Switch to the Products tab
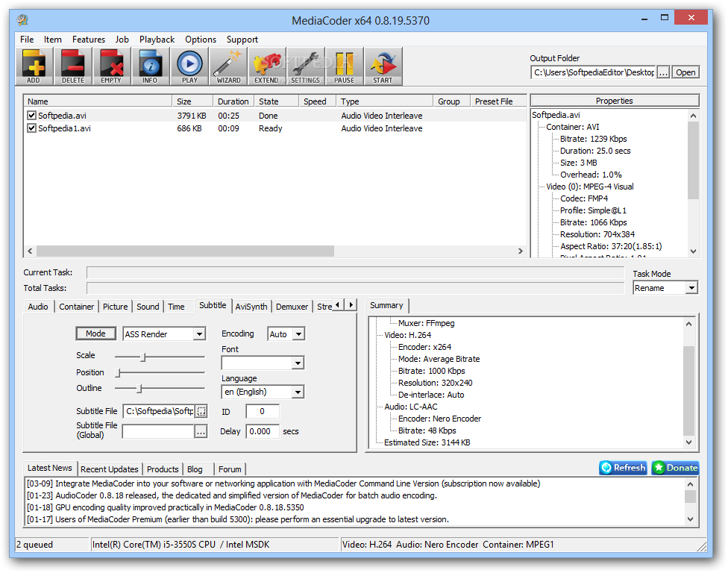 pyautogui.click(x=163, y=469)
